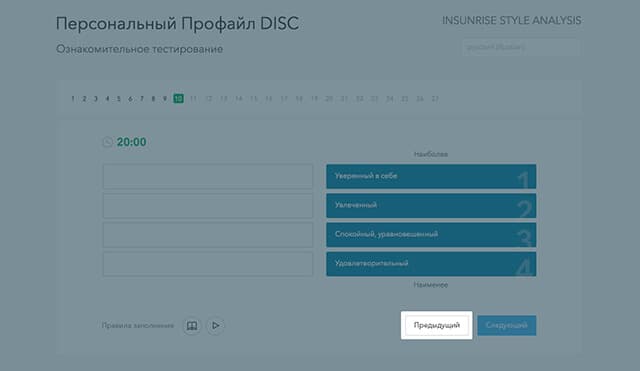Choose the option 'Спокойный, уравновешенный'

(431, 235)
